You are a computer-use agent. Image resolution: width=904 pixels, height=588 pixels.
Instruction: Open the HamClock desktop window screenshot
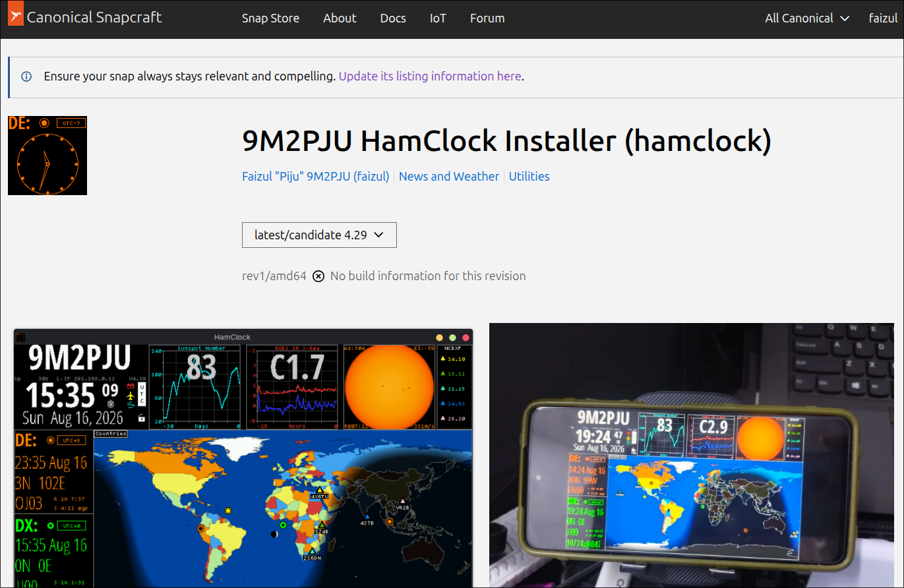point(243,458)
